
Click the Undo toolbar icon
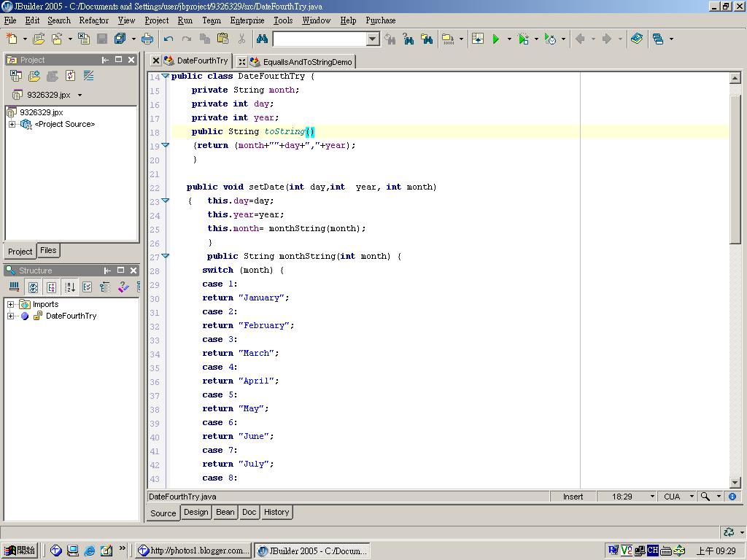pyautogui.click(x=169, y=39)
